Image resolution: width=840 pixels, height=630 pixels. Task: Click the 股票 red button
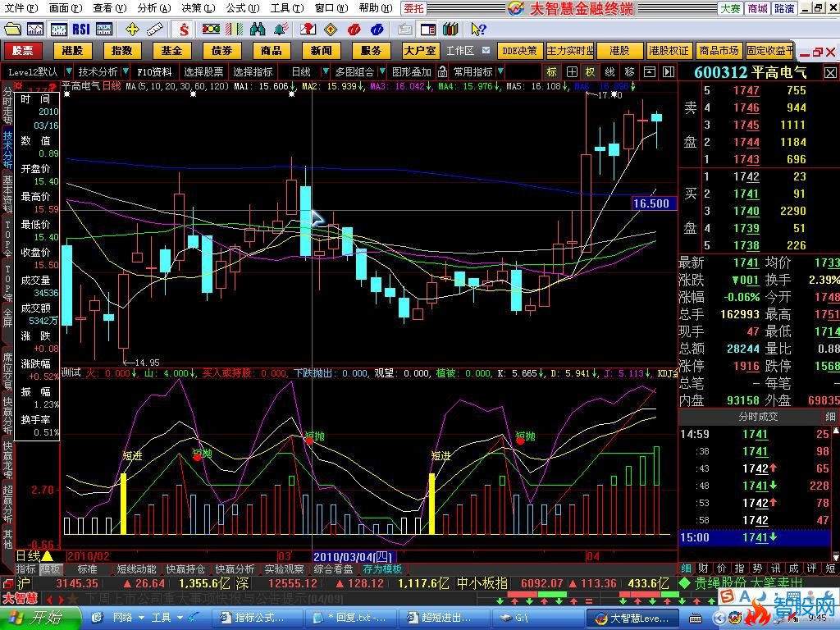point(22,50)
